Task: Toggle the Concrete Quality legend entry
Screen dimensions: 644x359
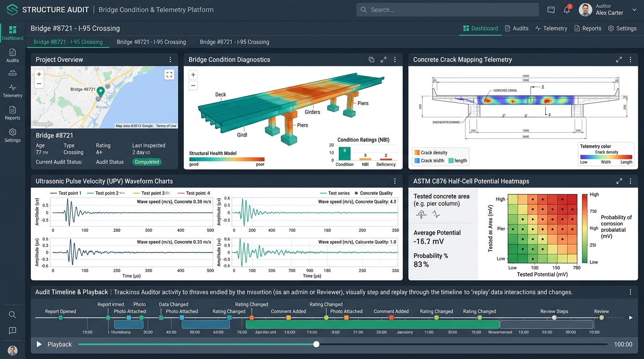Action: (373, 193)
